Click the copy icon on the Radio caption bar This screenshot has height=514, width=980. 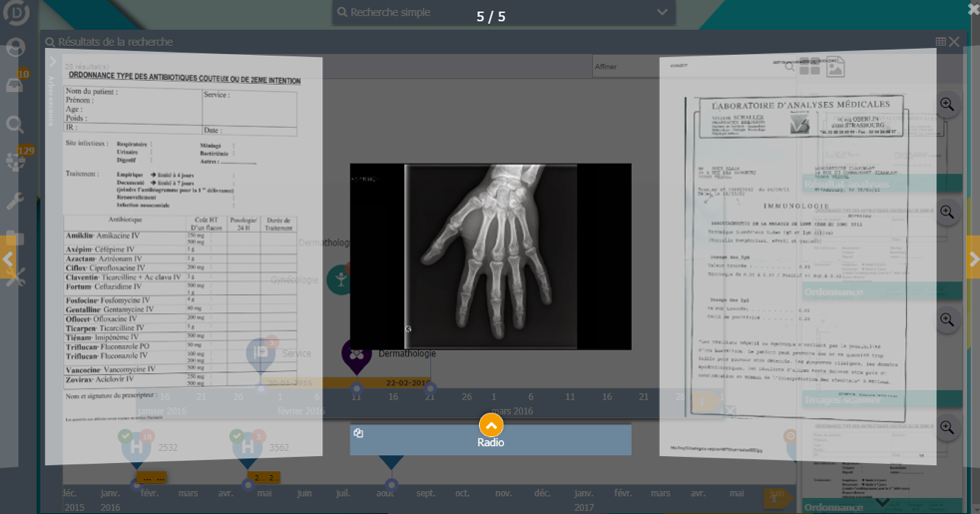(x=358, y=433)
